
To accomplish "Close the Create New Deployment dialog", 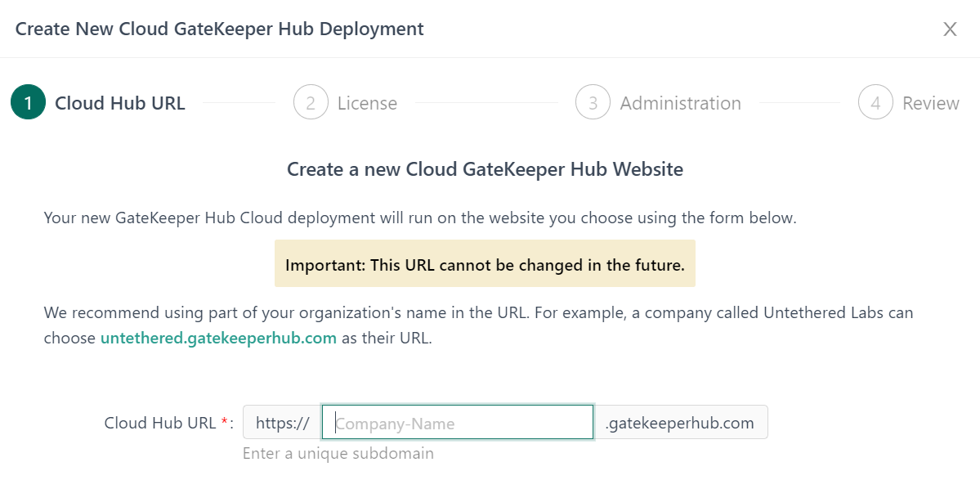I will pos(950,29).
